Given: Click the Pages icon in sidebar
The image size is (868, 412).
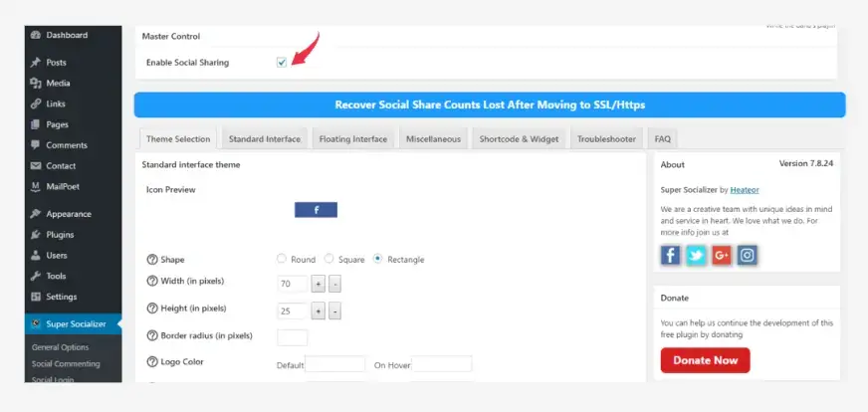Looking at the screenshot, I should pyautogui.click(x=36, y=124).
